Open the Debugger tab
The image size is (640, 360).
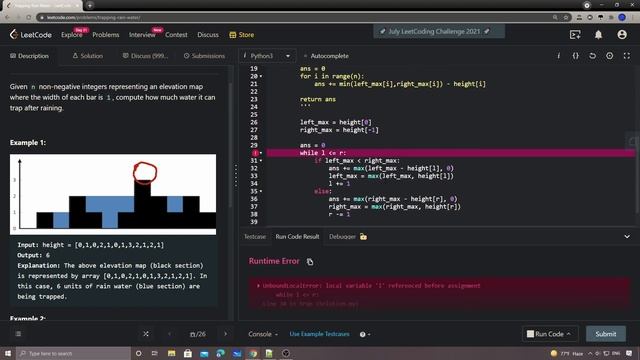point(342,236)
